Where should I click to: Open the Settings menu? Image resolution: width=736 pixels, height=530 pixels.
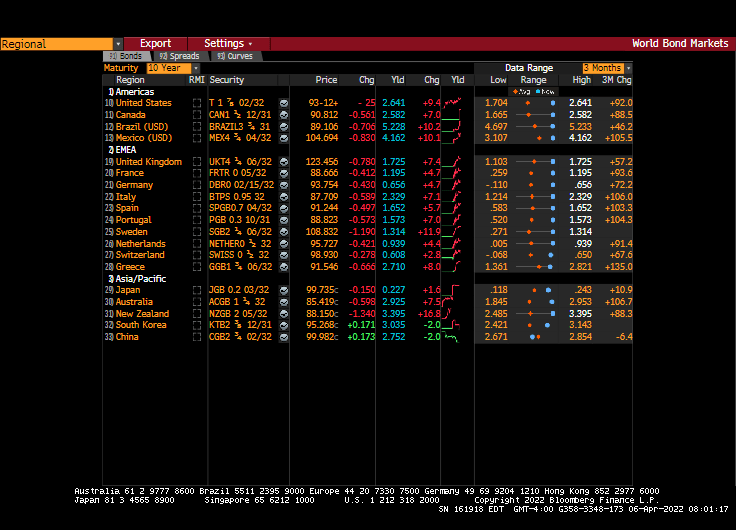click(x=228, y=44)
